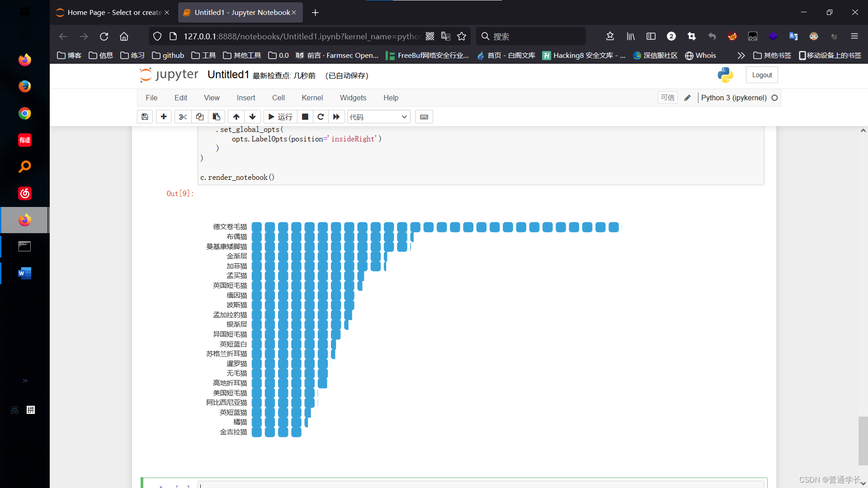Save notebook with the floppy disk icon
868x488 pixels.
point(145,117)
